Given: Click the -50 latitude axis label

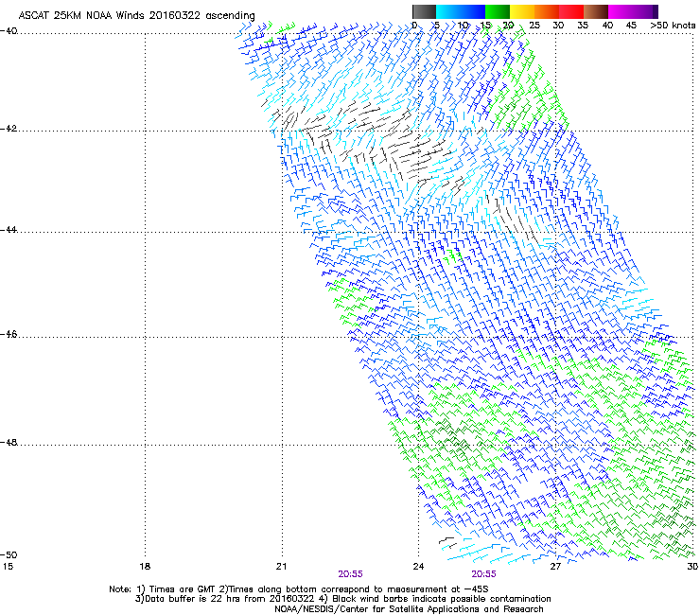Looking at the screenshot, I should pyautogui.click(x=9, y=554).
